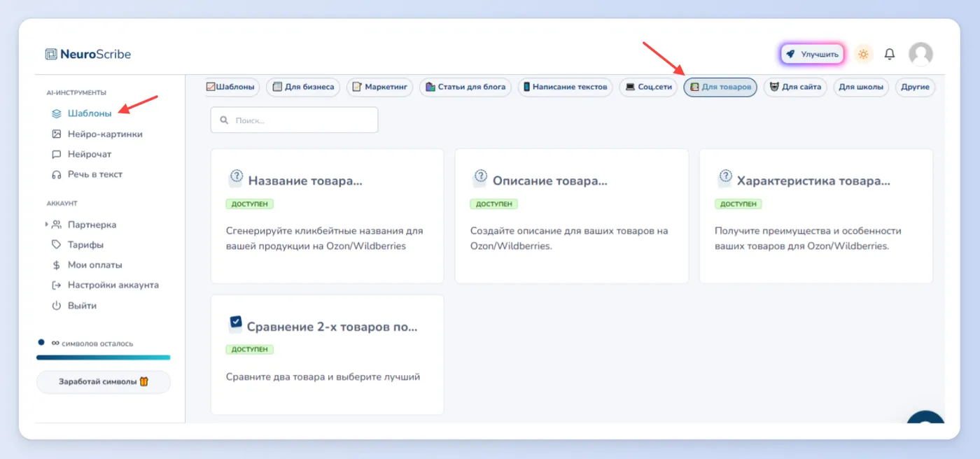Click the Улучшить upgrade button
This screenshot has height=459, width=980.
pyautogui.click(x=812, y=54)
